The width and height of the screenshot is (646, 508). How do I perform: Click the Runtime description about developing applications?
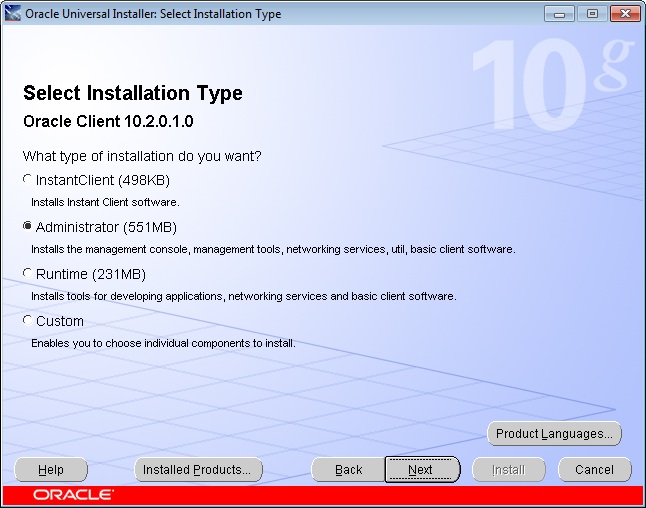coord(244,296)
